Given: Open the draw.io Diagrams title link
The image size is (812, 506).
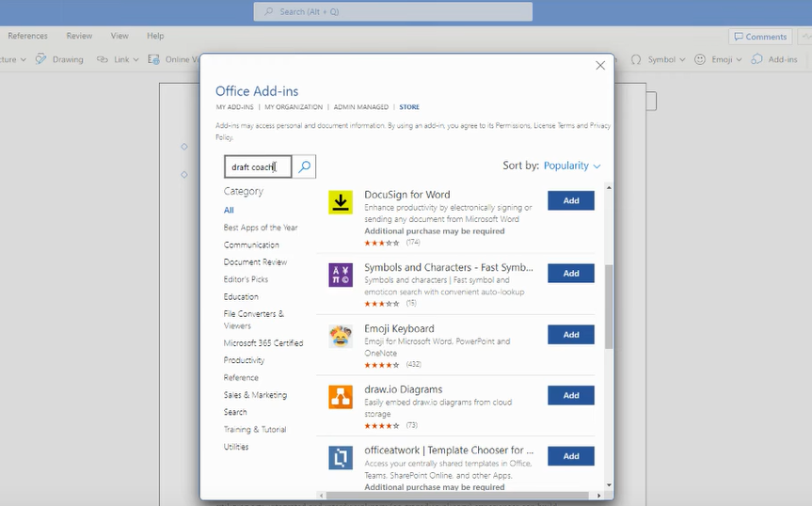Looking at the screenshot, I should coord(404,389).
